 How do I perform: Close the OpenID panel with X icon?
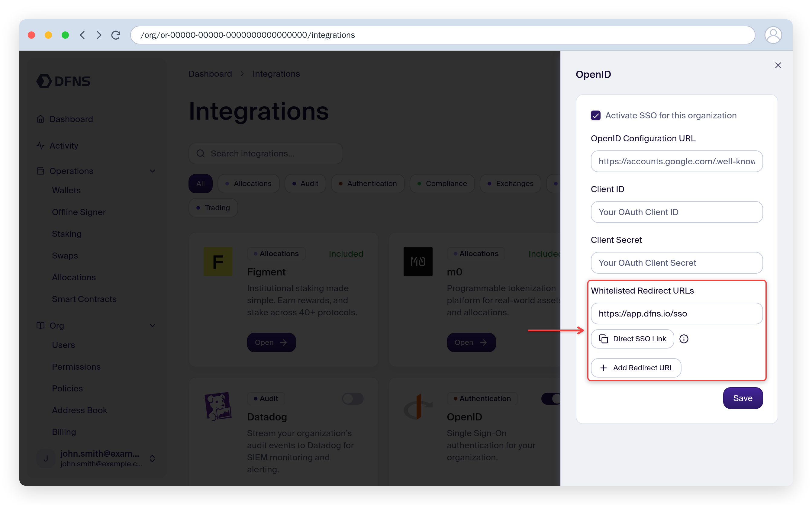[778, 65]
